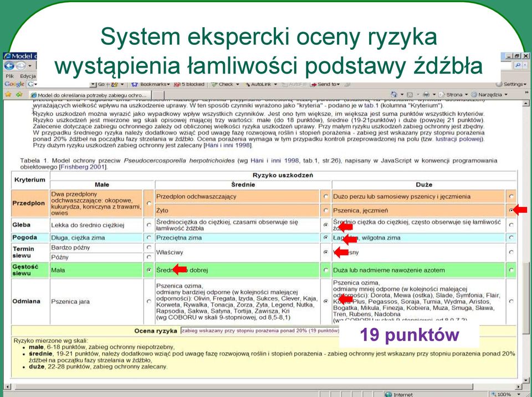Viewport: 532px width, 397px height.
Task: Open Google toolbar Bookmarks star
Action: [135, 84]
